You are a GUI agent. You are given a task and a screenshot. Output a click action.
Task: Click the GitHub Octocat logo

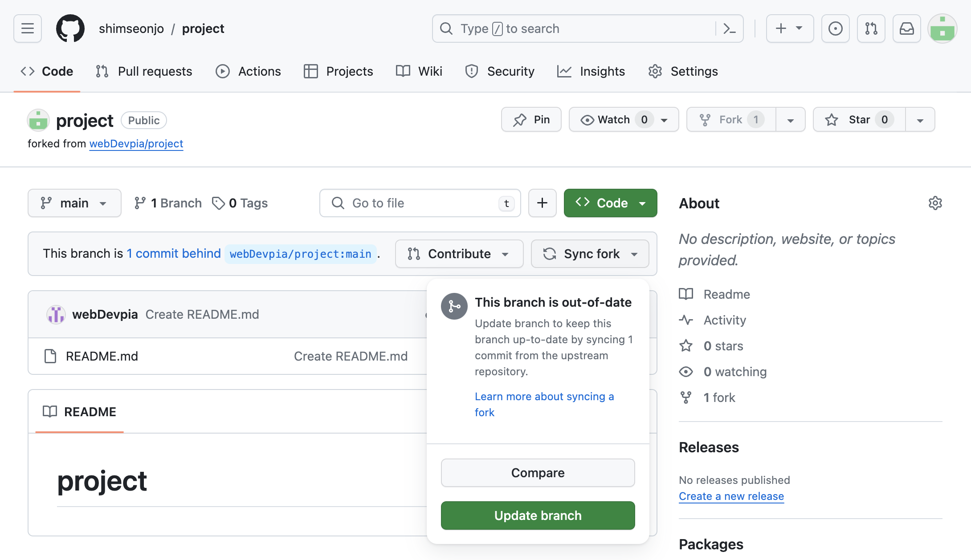coord(70,28)
